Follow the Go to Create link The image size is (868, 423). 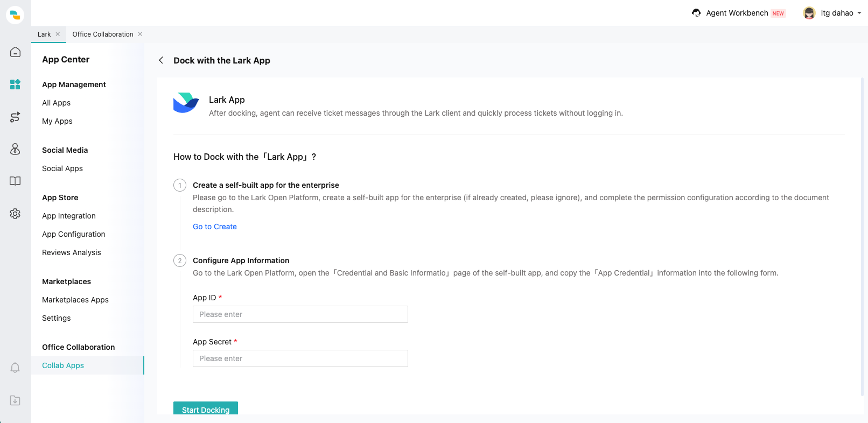coord(215,227)
